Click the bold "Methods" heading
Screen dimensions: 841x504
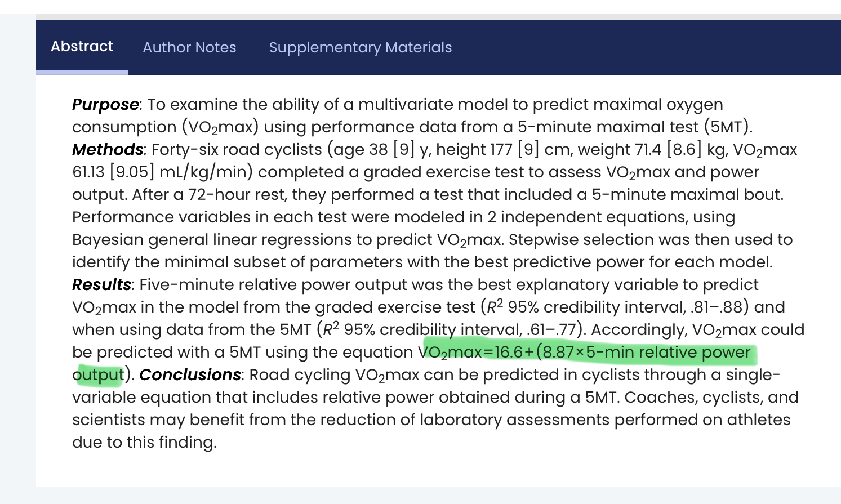tap(108, 150)
